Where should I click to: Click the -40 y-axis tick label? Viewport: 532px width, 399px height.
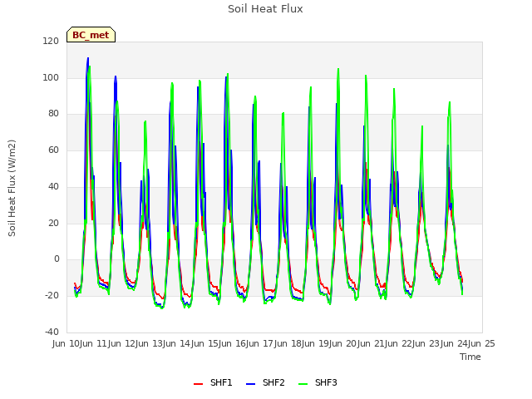point(52,332)
